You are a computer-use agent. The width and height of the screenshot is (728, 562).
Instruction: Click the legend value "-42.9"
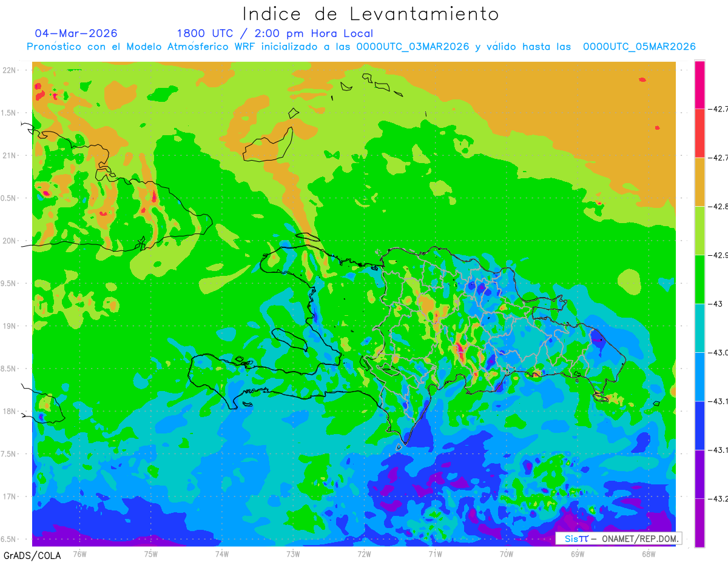pyautogui.click(x=719, y=255)
